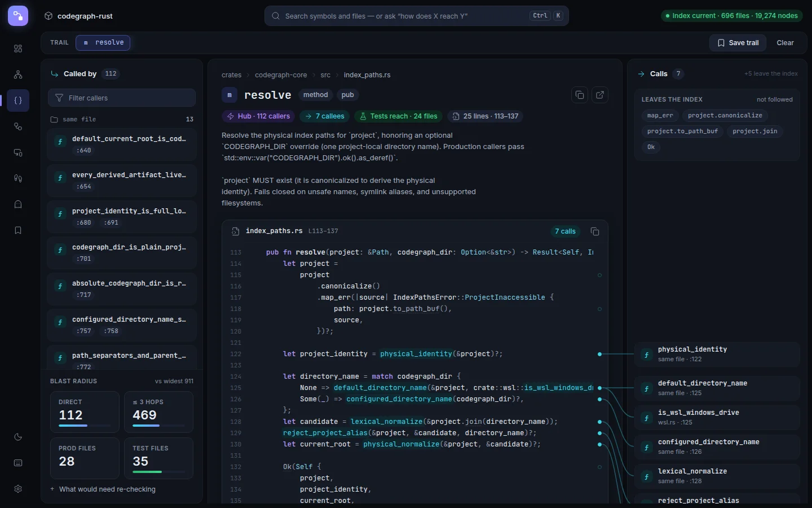This screenshot has height=508, width=812.
Task: Click the monitor devices icon in the sidebar
Action: coord(18,152)
